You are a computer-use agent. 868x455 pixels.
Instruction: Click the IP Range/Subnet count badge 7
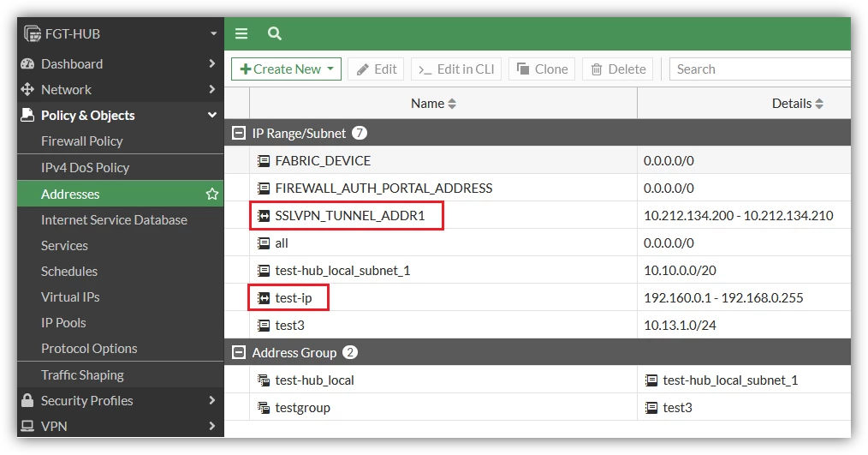(360, 133)
